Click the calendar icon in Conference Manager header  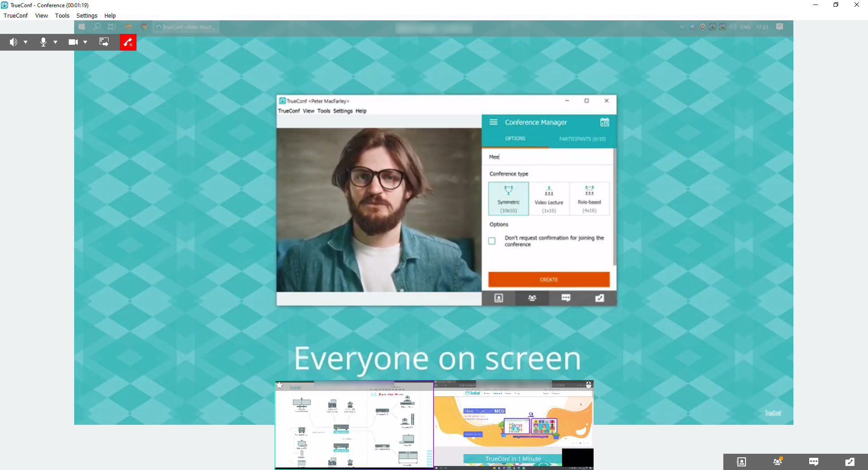pyautogui.click(x=604, y=122)
